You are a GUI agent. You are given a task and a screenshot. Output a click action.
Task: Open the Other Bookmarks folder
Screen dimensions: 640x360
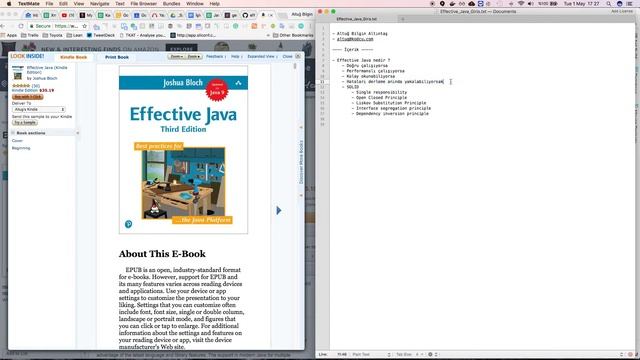pyautogui.click(x=293, y=36)
